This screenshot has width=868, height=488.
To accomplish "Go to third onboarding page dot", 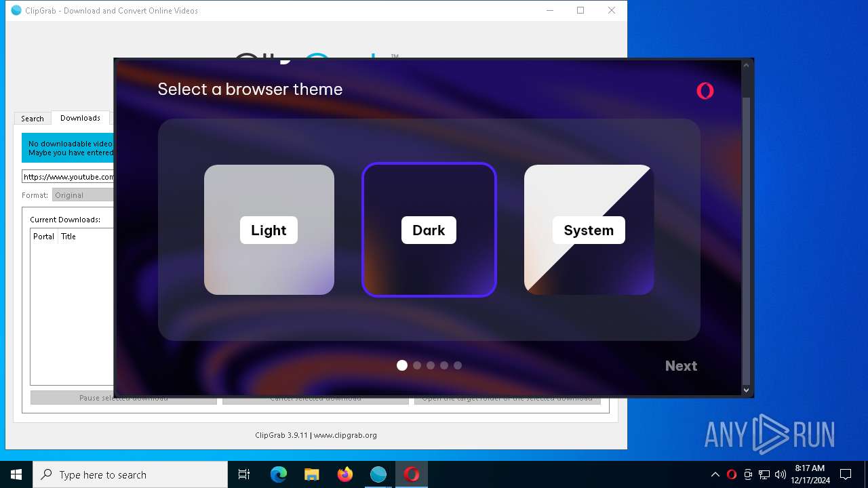I will [431, 365].
